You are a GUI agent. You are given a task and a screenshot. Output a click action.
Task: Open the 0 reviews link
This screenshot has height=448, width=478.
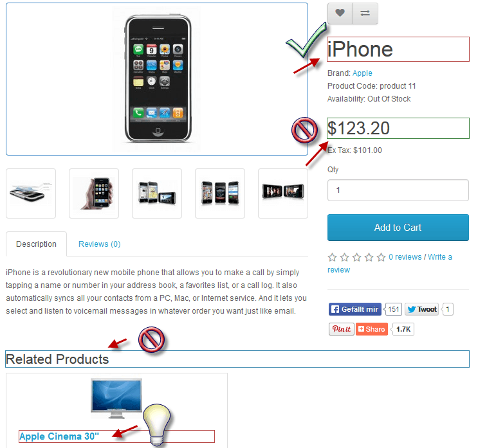405,257
